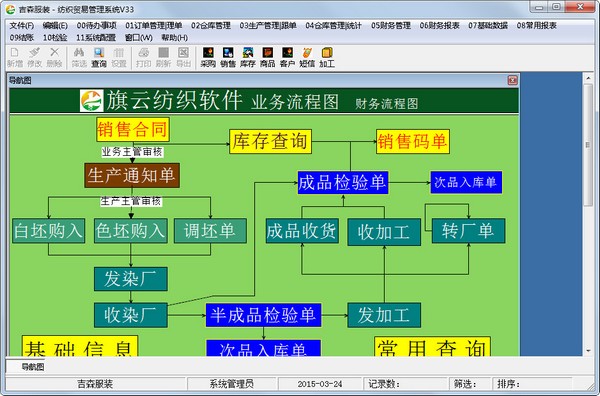Click the 筛选 (Filter) binoculars icon
The width and height of the screenshot is (600, 396).
tap(79, 57)
